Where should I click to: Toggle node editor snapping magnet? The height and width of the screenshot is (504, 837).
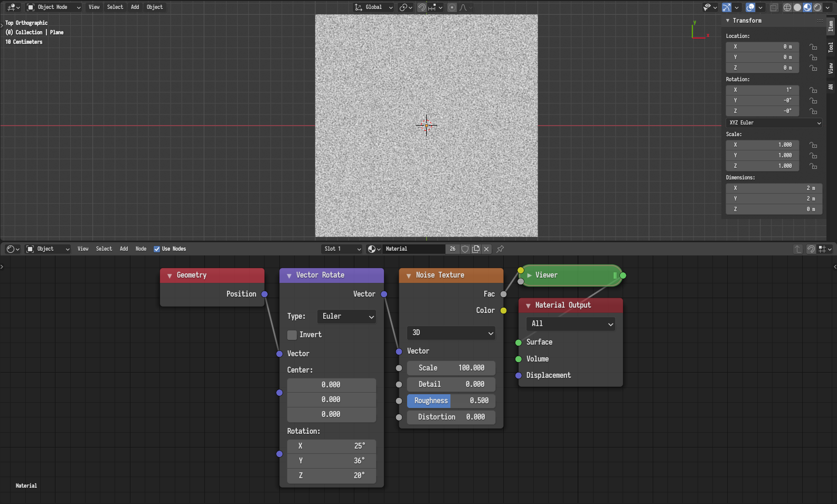coord(811,249)
